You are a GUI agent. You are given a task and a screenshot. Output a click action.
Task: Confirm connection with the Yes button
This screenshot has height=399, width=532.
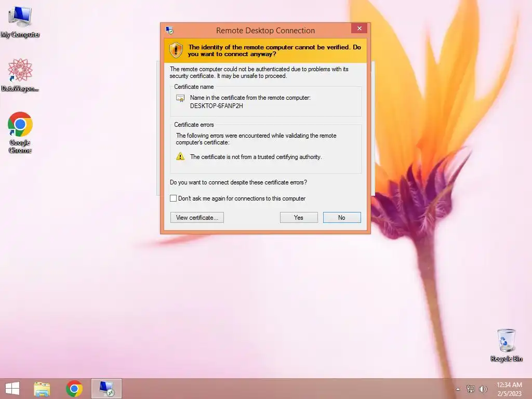(x=299, y=218)
